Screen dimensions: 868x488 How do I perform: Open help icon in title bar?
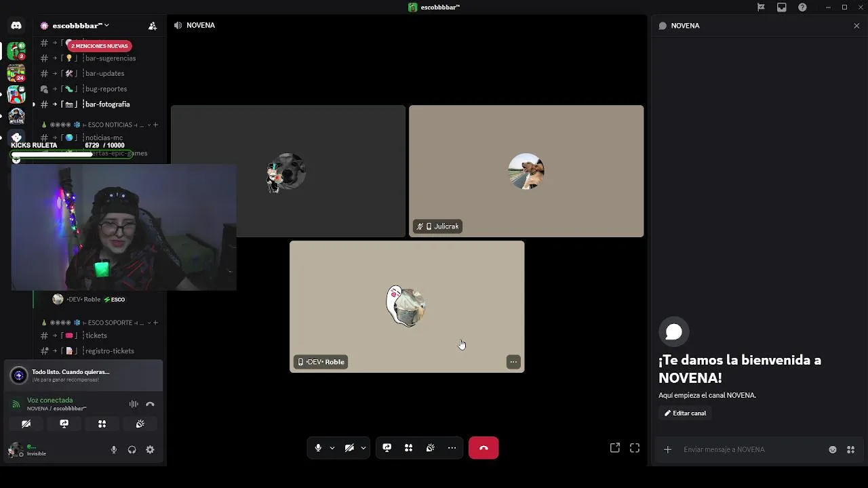803,7
